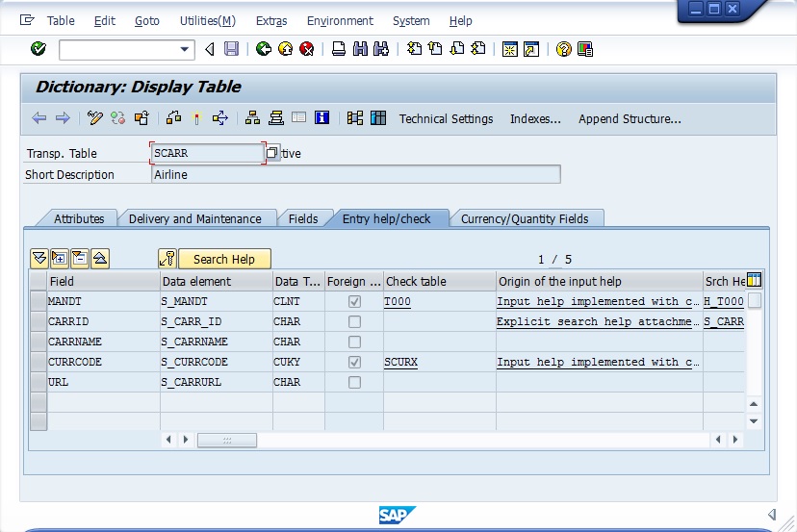The image size is (797, 532).
Task: Click the Save diskette icon
Action: [231, 49]
